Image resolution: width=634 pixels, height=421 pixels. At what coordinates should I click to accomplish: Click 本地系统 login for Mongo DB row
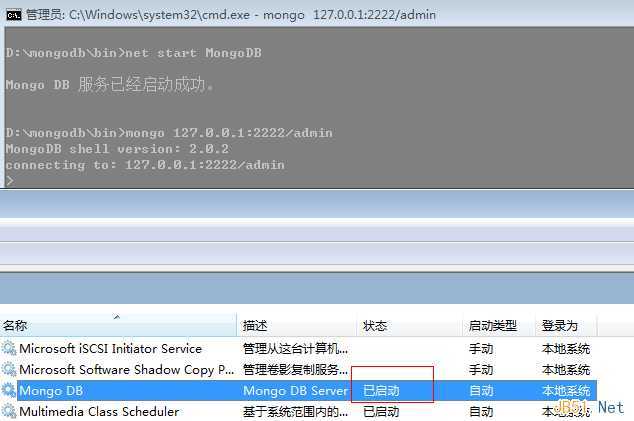tap(566, 391)
